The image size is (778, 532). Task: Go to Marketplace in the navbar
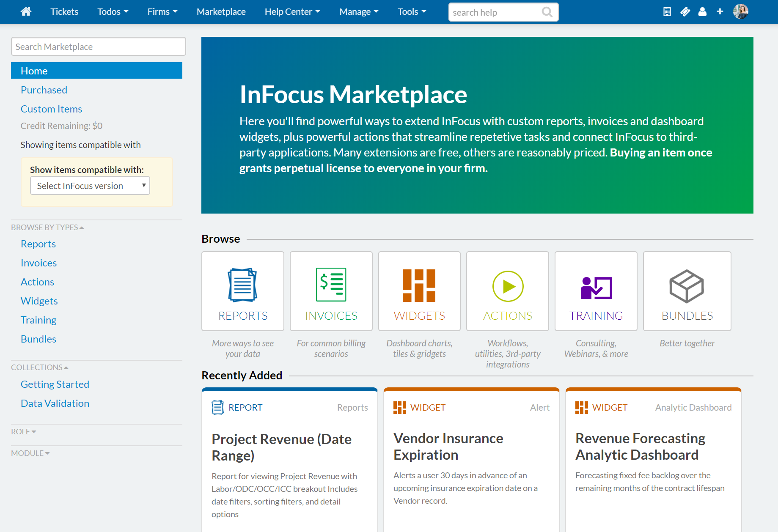221,12
